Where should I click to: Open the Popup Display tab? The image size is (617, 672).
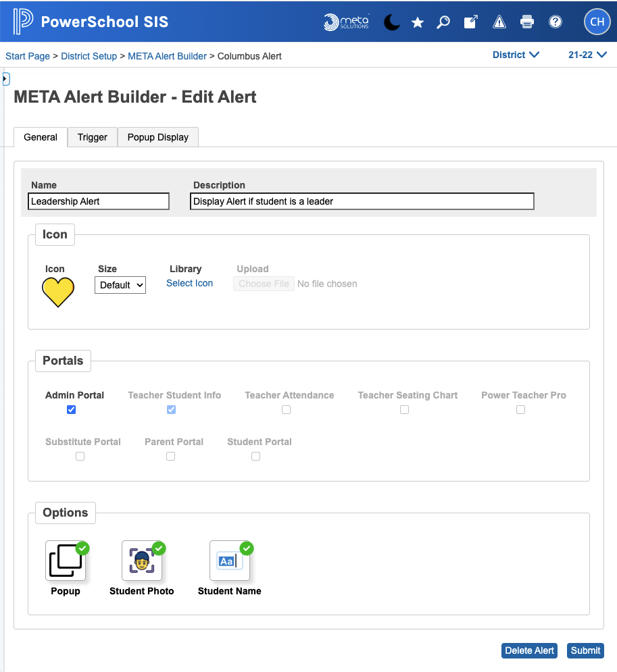157,137
